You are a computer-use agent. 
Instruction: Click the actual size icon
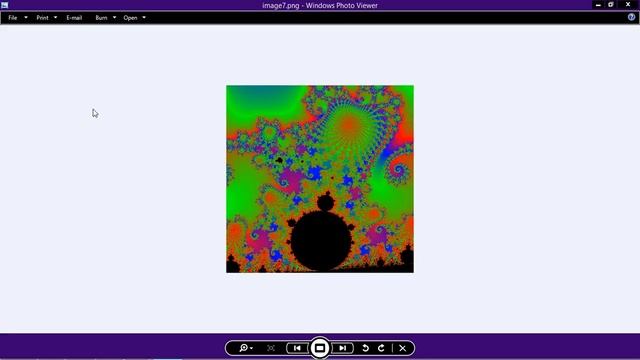271,348
